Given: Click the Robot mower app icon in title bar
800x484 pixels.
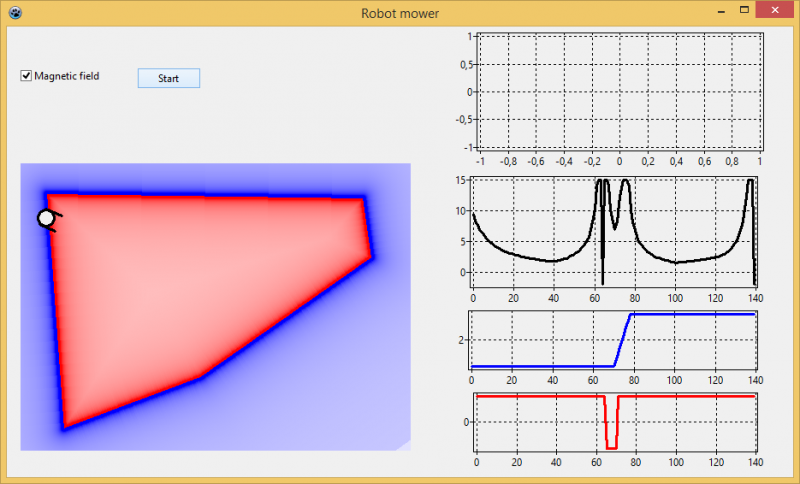Looking at the screenshot, I should (15, 12).
